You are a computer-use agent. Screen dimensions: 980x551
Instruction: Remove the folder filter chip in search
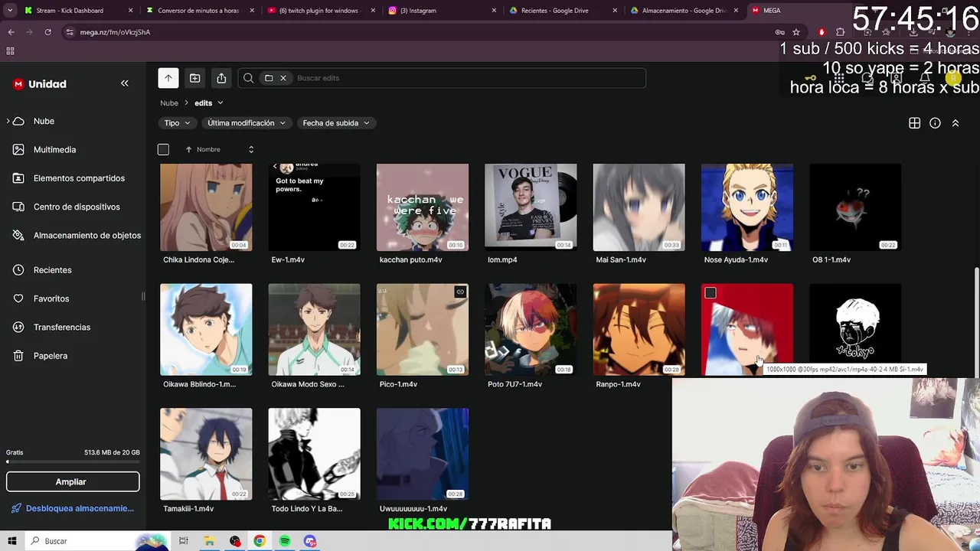click(283, 78)
